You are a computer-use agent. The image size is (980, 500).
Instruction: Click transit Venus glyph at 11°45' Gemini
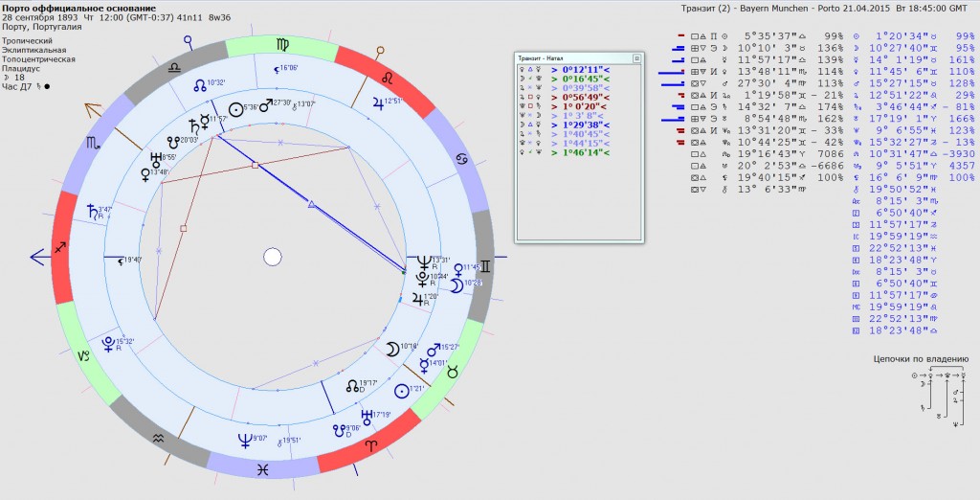458,270
